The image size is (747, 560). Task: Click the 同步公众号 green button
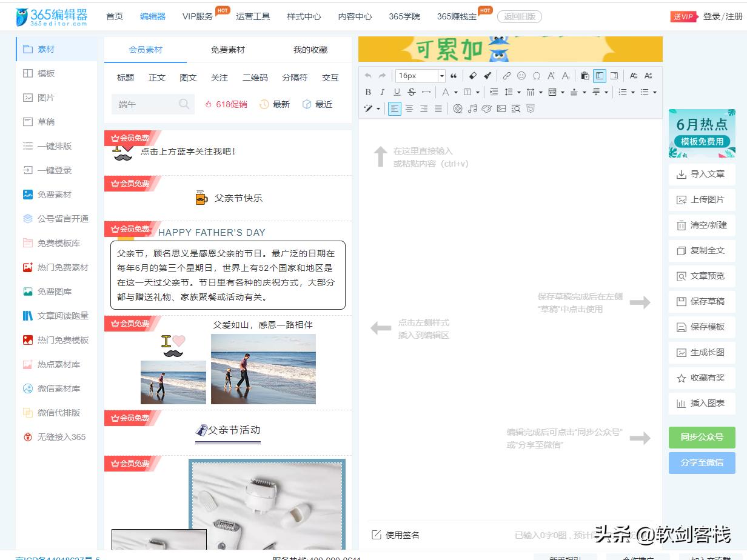702,437
